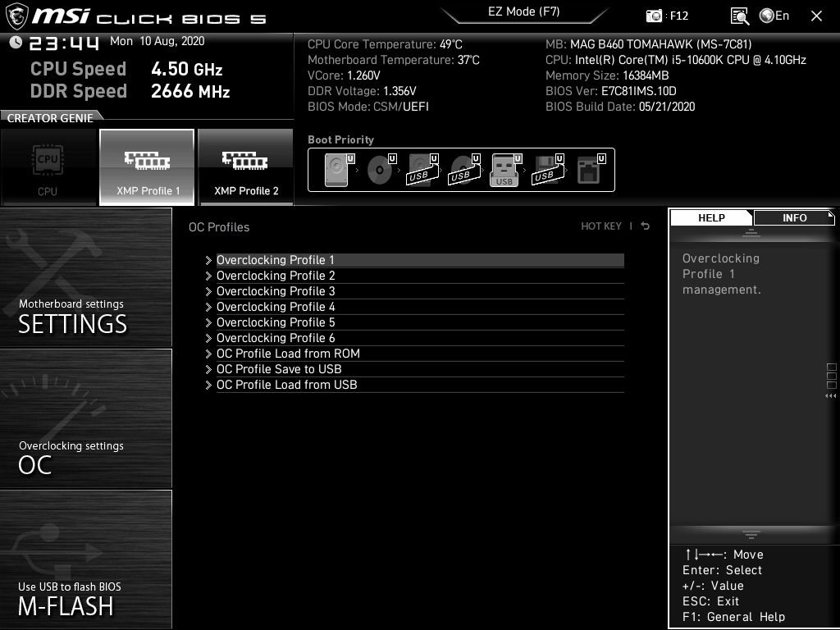The width and height of the screenshot is (840, 630).
Task: Open Overclocking Profile 4 entry
Action: coord(420,307)
